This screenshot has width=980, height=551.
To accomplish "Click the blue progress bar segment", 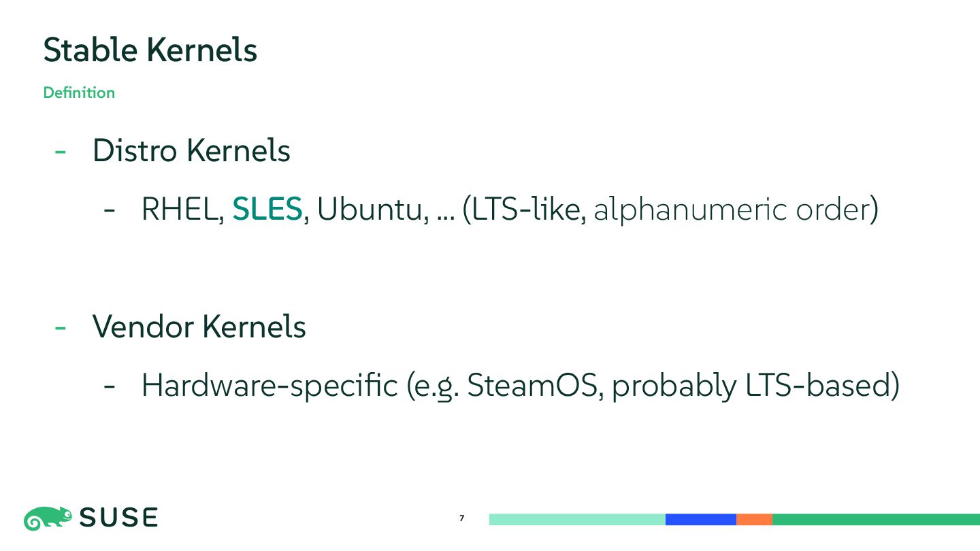I will (701, 520).
